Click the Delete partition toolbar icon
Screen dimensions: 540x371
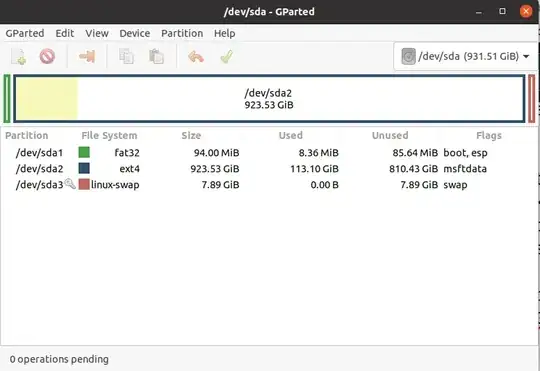pos(47,56)
